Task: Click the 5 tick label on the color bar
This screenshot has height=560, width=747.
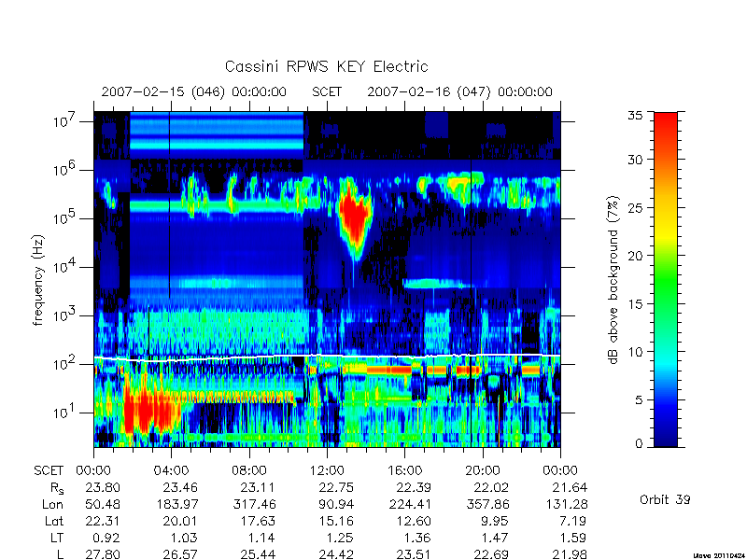Action: click(x=639, y=399)
